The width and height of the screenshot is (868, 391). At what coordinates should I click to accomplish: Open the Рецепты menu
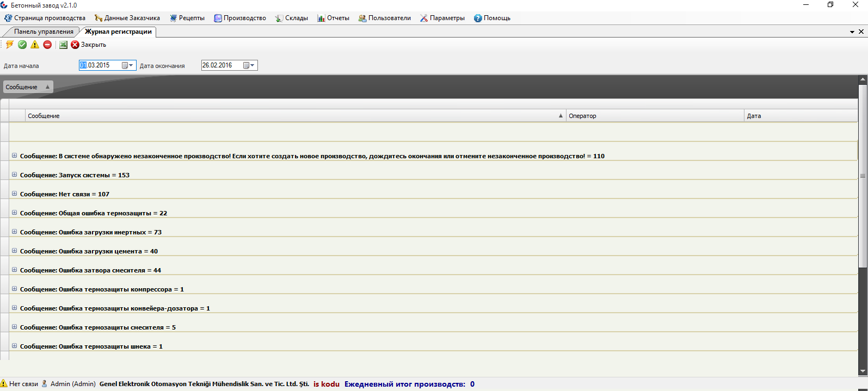(187, 18)
